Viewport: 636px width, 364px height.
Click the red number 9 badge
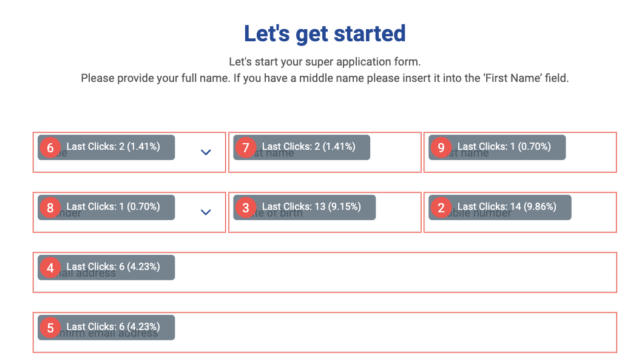coord(441,147)
